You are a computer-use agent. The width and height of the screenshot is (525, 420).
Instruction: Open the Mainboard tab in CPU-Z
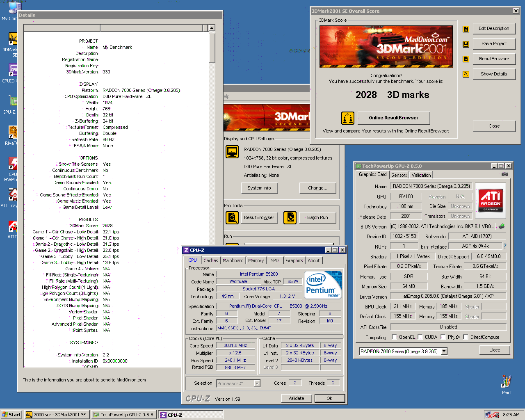coord(233,260)
